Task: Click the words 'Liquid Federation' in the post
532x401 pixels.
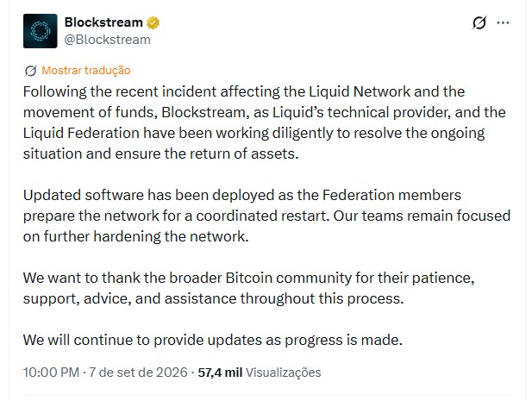Action: click(x=81, y=133)
